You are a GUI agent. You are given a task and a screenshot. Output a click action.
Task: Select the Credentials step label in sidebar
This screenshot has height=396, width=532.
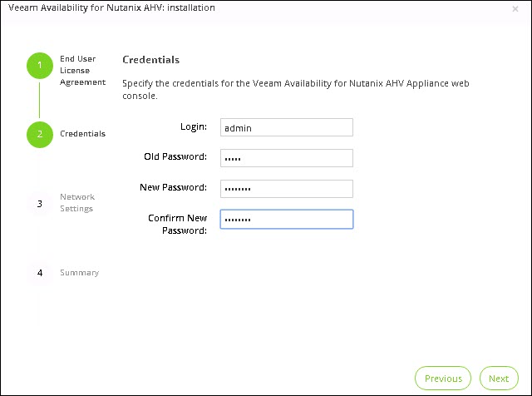tap(82, 134)
